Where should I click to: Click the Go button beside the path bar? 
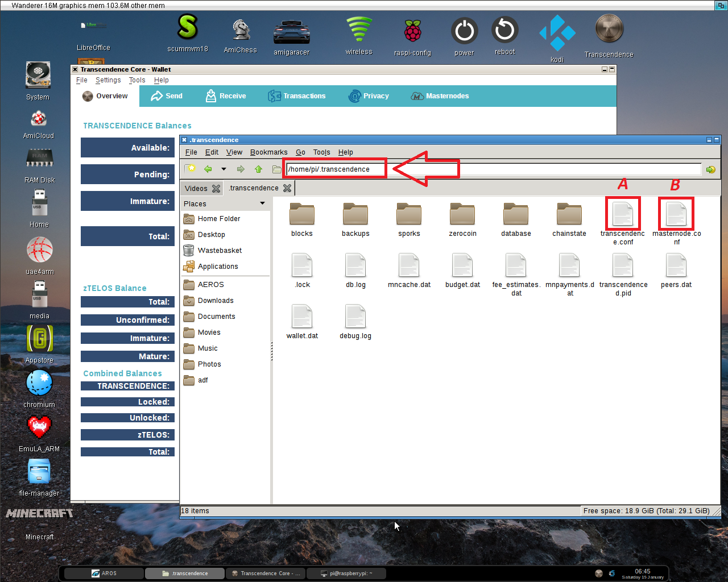click(x=711, y=169)
